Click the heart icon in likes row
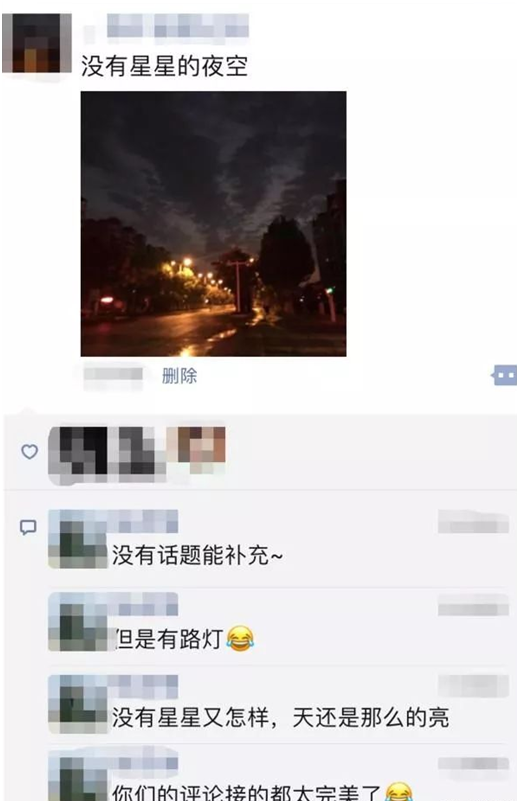Screen dimensions: 519x803 coord(29,451)
